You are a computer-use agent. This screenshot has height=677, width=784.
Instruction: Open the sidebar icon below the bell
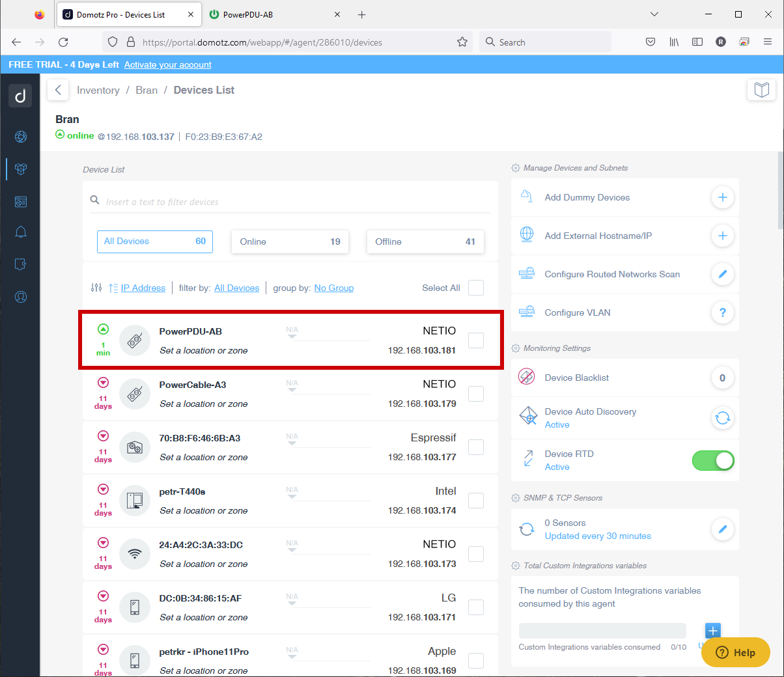(21, 264)
